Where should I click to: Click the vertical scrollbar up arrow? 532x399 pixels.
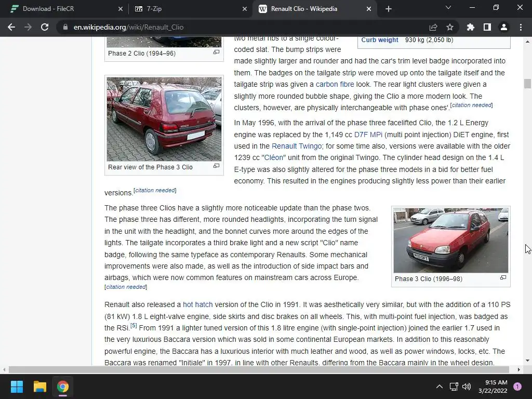pyautogui.click(x=527, y=42)
